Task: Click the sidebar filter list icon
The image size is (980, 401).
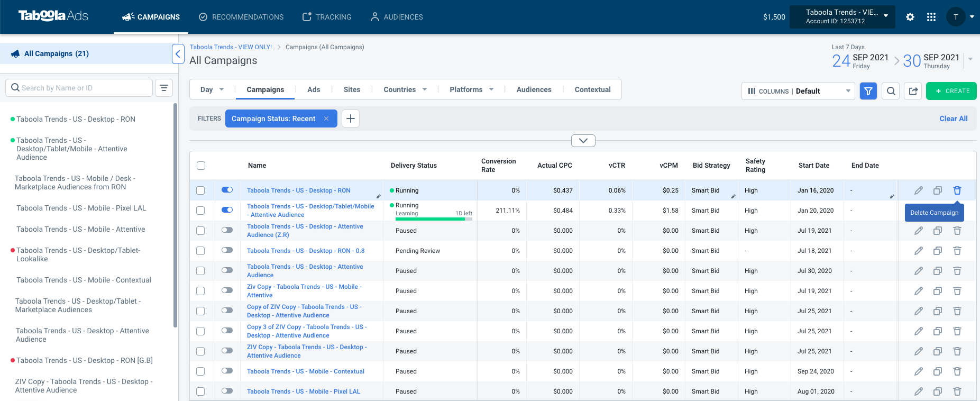Action: 164,88
